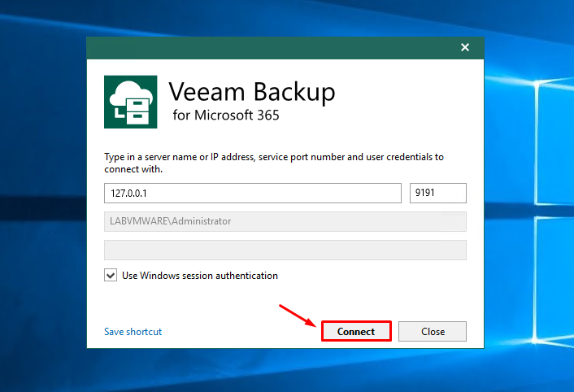
Task: Click the red arrow pointing at Connect
Action: pyautogui.click(x=298, y=316)
